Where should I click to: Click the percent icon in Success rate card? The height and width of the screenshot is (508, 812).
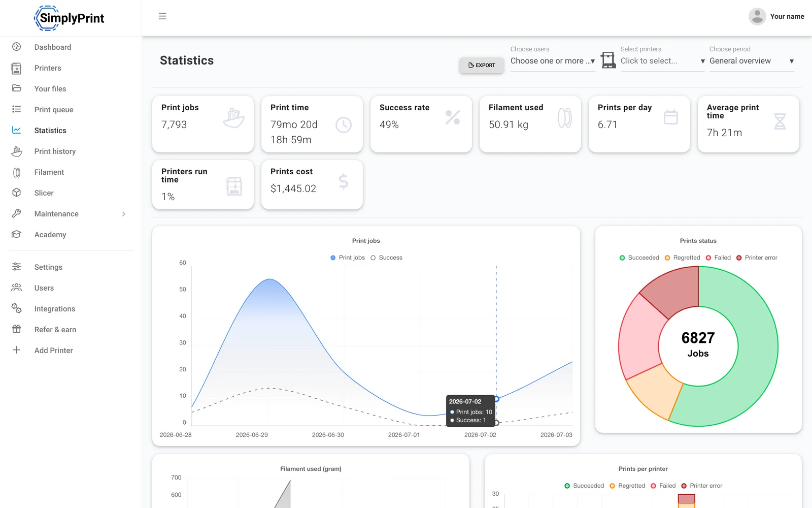pos(453,117)
